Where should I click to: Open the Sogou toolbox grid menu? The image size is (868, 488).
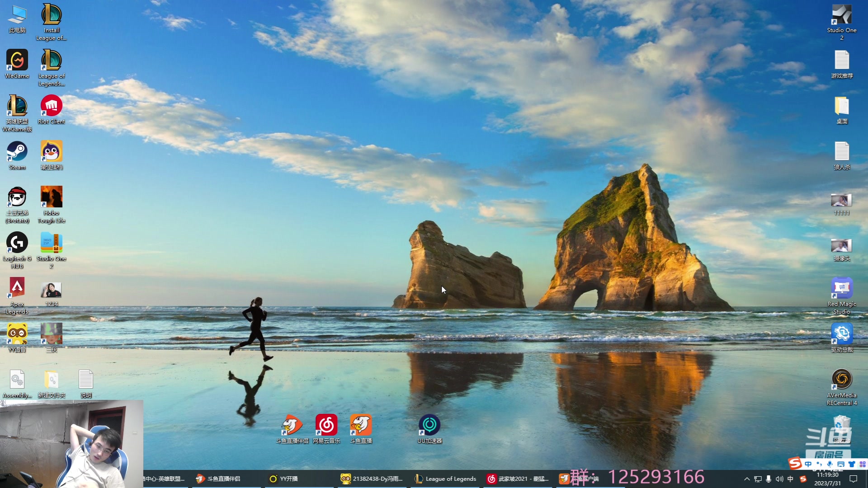coord(863,464)
